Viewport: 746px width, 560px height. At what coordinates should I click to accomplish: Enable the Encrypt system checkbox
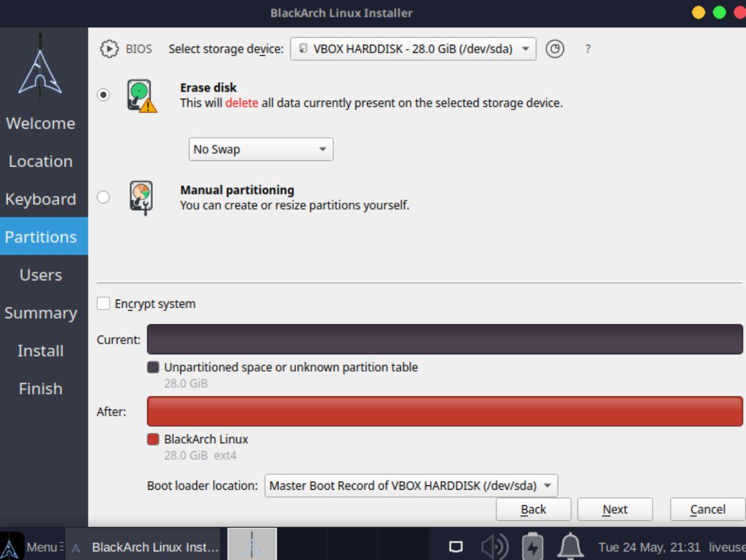tap(104, 303)
